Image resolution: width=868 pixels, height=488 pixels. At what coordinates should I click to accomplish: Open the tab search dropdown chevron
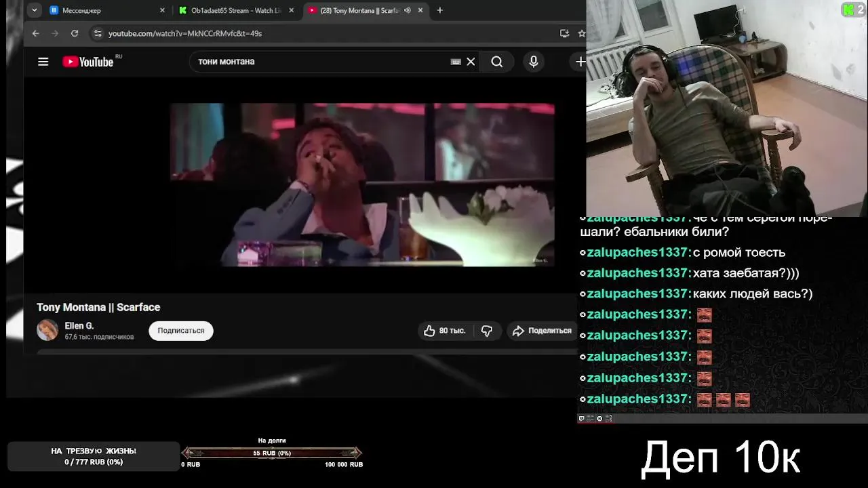(x=35, y=10)
